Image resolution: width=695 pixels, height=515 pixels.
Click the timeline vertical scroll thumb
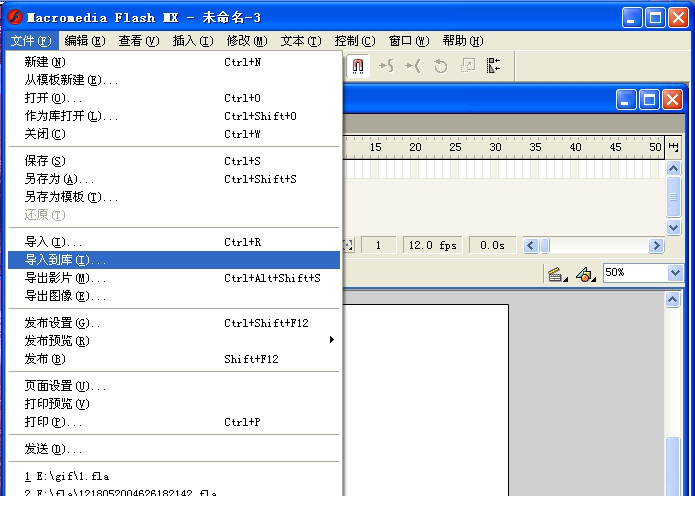pos(673,197)
